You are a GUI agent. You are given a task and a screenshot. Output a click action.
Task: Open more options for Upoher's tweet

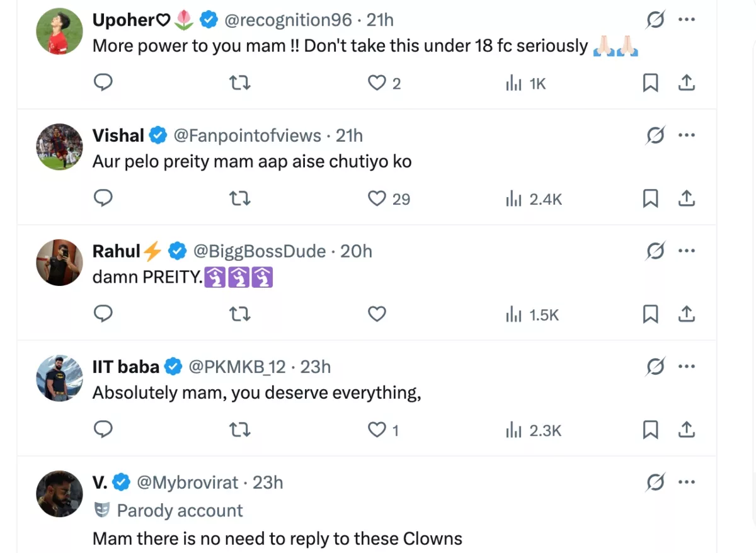coord(686,20)
